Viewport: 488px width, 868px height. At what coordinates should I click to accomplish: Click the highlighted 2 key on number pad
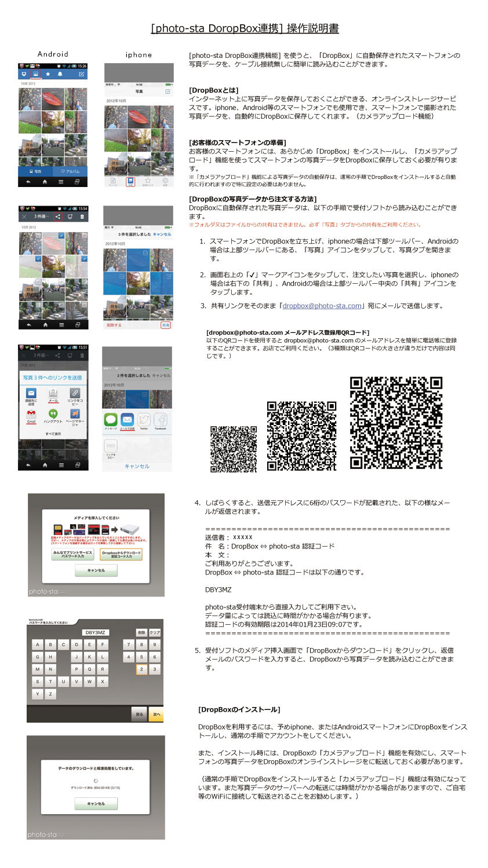pos(141,669)
